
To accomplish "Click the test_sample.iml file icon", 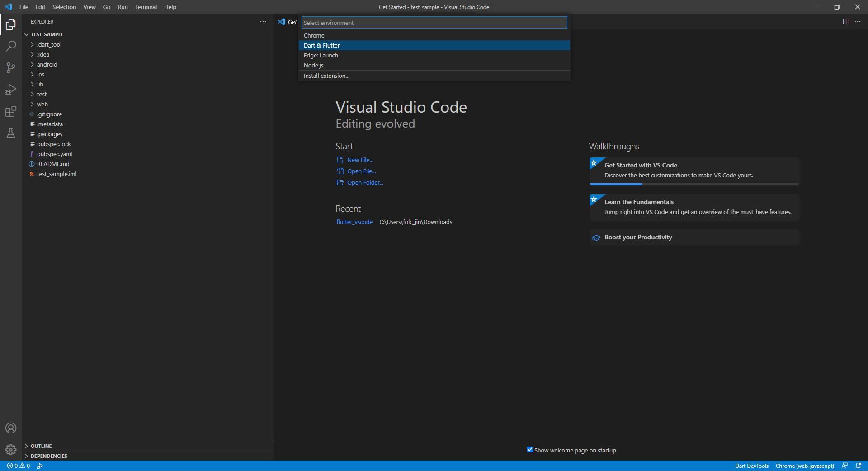I will pyautogui.click(x=32, y=174).
